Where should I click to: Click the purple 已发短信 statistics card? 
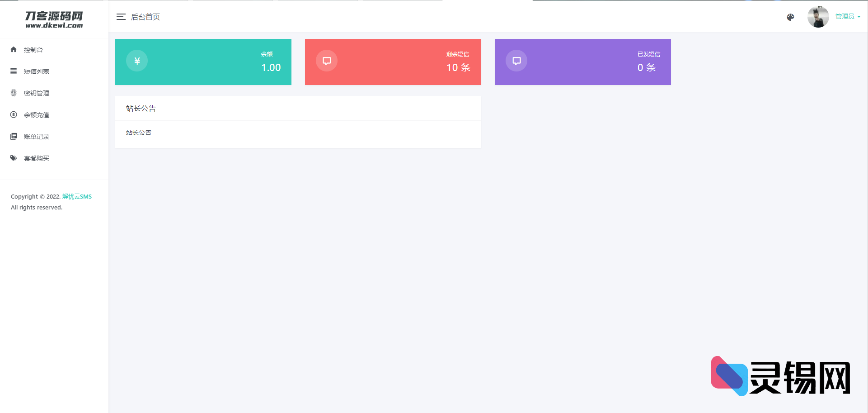tap(582, 62)
